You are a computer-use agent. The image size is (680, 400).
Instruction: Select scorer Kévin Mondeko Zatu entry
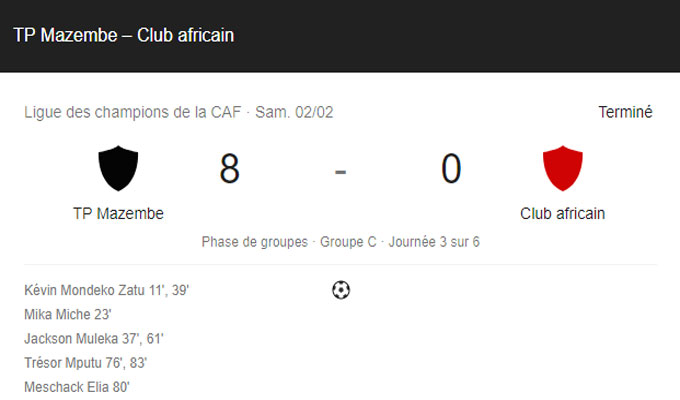[x=107, y=290]
